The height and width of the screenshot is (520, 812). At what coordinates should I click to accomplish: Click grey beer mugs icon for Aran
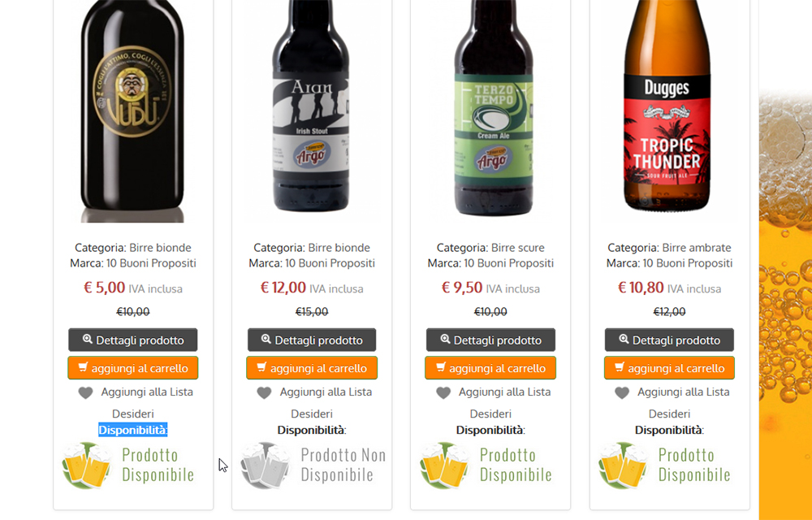coord(266,465)
